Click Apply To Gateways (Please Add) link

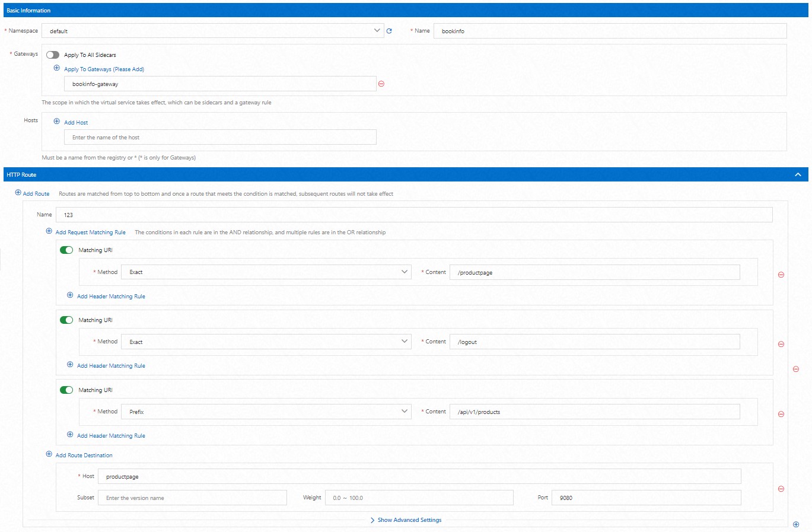[104, 69]
